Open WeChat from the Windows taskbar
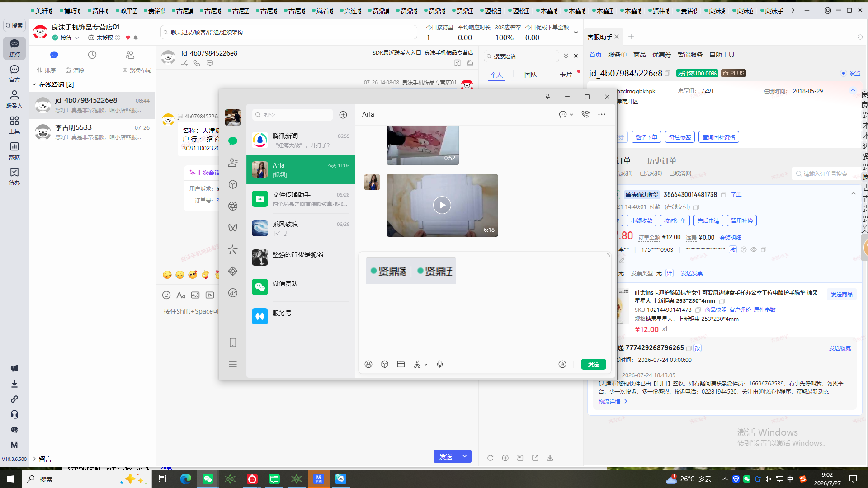Screen dimensions: 868x488 [208, 479]
